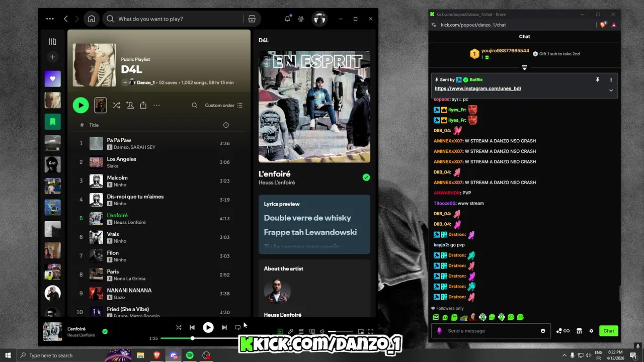
Task: Open pinned message three-dot menu
Action: coord(611,79)
